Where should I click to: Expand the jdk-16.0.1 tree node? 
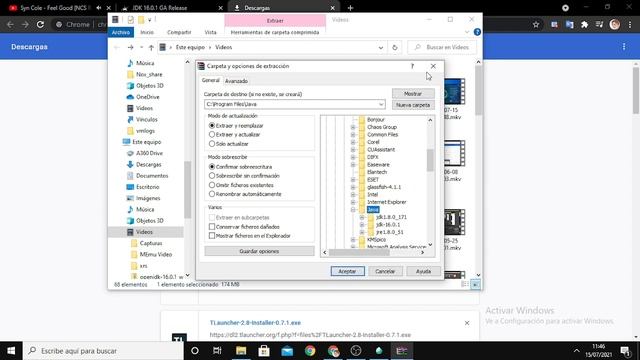click(362, 224)
